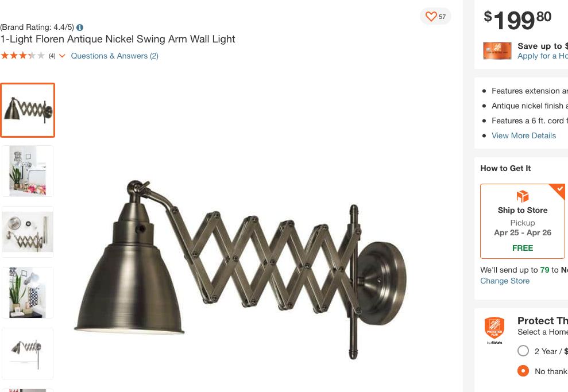Screen dimensions: 568x392
Task: Click the Home Depot credit card icon
Action: (497, 51)
